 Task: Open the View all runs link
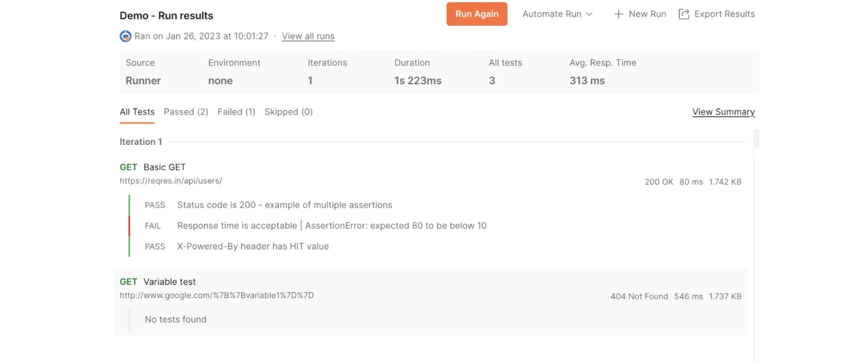(x=308, y=36)
